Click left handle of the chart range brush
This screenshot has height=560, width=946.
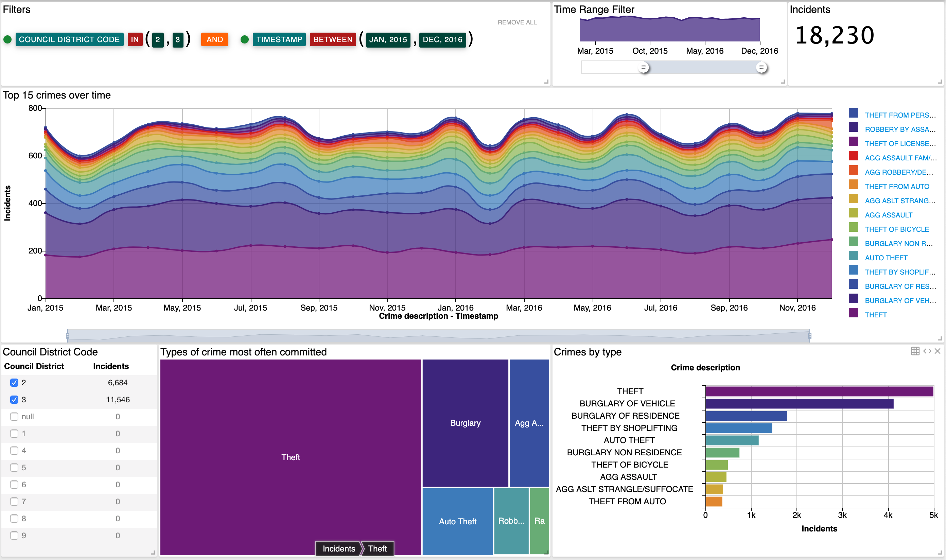tap(68, 335)
